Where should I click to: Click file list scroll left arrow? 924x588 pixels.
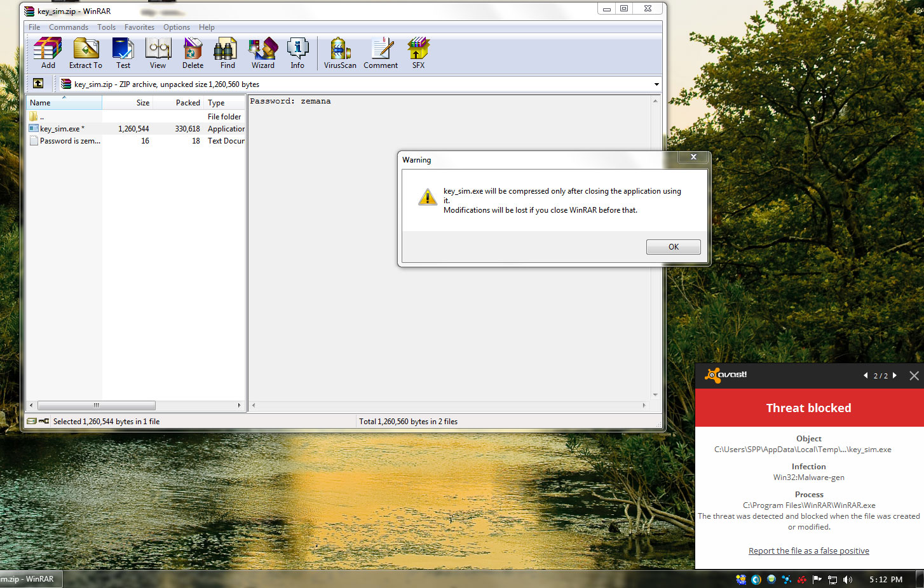point(31,405)
